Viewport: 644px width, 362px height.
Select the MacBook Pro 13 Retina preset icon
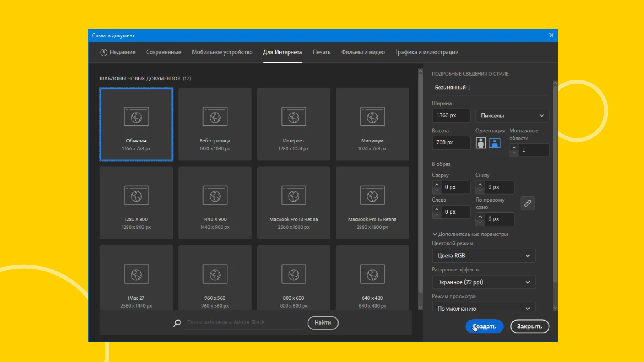pos(293,195)
